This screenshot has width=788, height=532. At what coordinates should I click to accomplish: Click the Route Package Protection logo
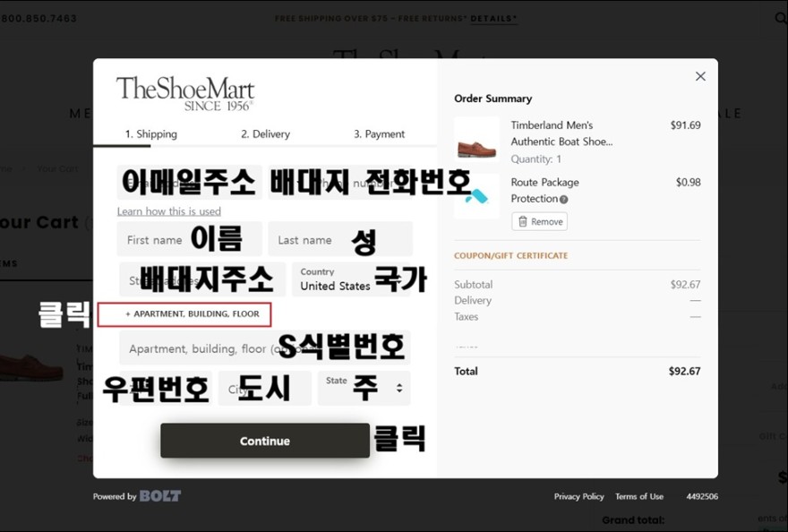point(476,196)
